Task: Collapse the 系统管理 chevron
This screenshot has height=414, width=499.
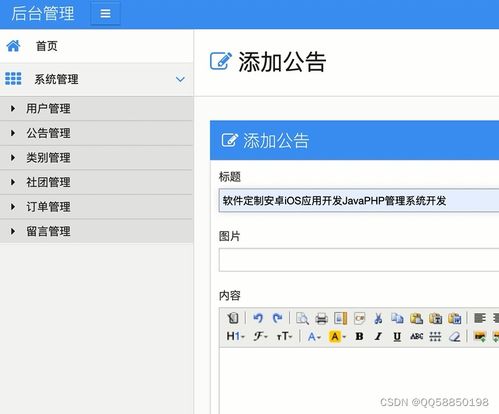Action: pyautogui.click(x=180, y=79)
